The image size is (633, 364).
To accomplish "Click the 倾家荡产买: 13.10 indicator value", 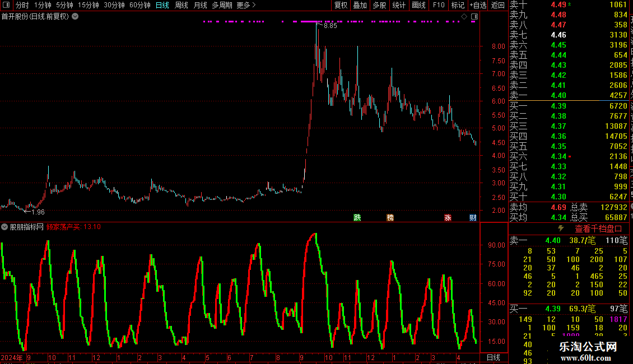I will (x=73, y=227).
